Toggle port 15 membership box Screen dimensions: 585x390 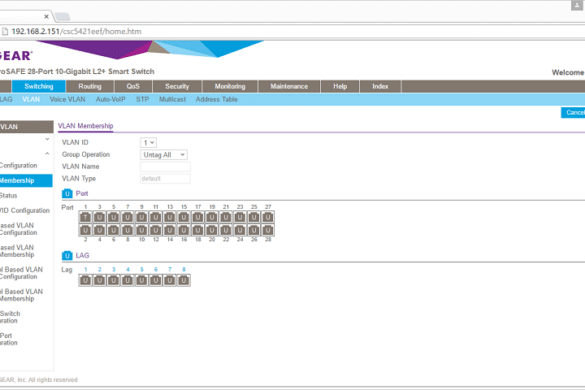[184, 217]
